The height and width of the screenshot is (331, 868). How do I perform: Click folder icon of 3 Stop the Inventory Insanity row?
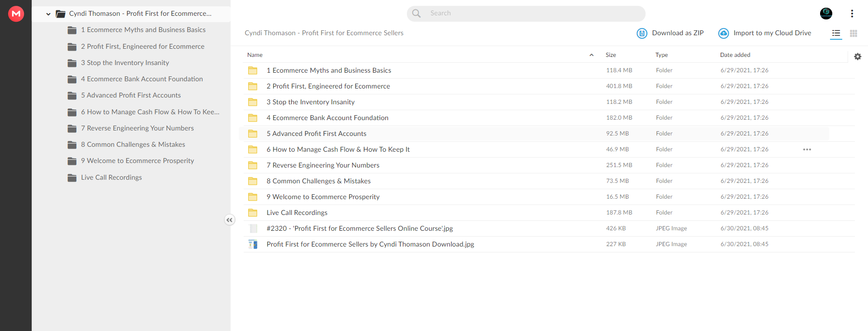(253, 102)
